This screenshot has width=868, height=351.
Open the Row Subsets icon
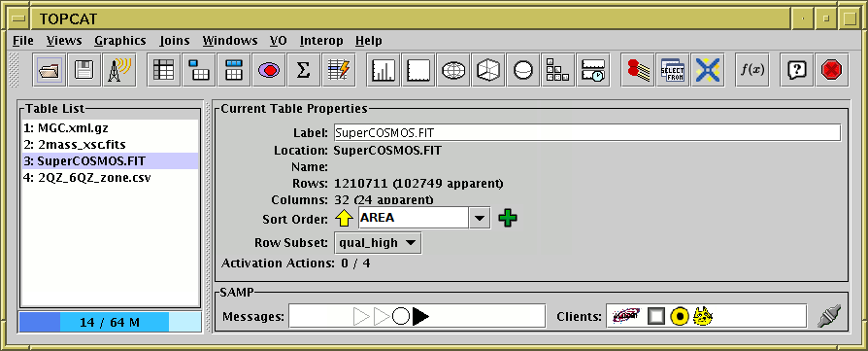[x=269, y=70]
